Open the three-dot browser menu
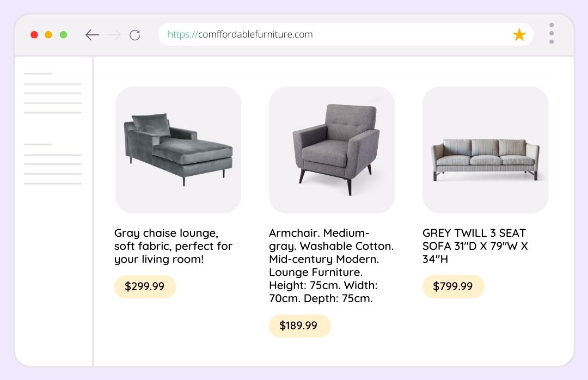This screenshot has width=588, height=380. 551,33
